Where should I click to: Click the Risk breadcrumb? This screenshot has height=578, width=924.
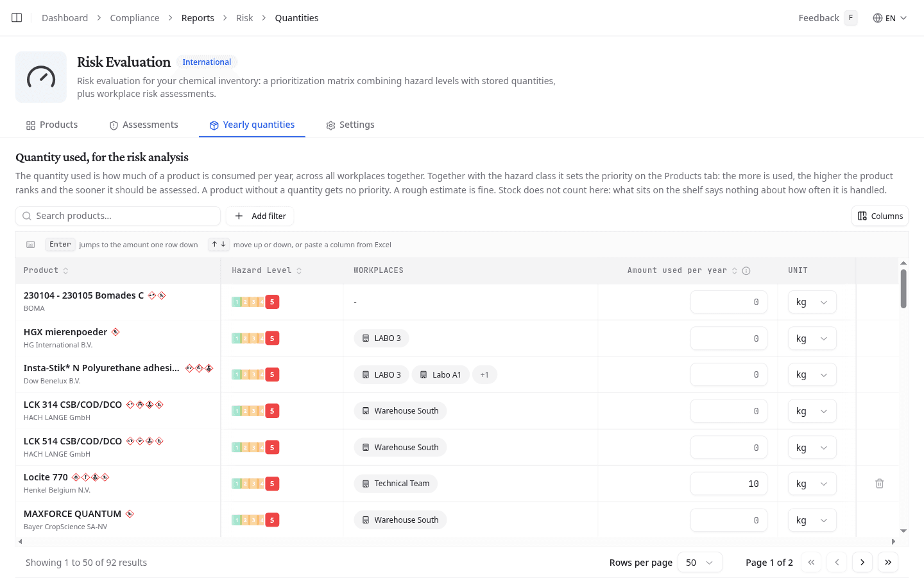[244, 18]
